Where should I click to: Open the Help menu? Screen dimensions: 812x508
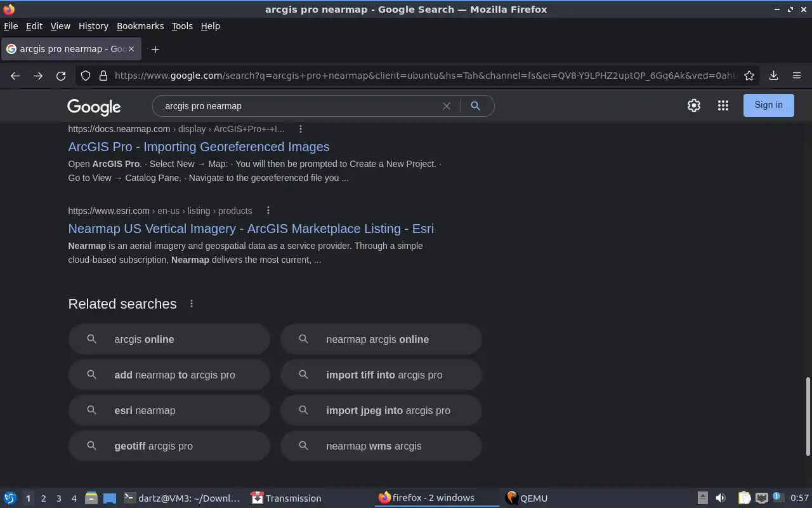click(x=210, y=26)
